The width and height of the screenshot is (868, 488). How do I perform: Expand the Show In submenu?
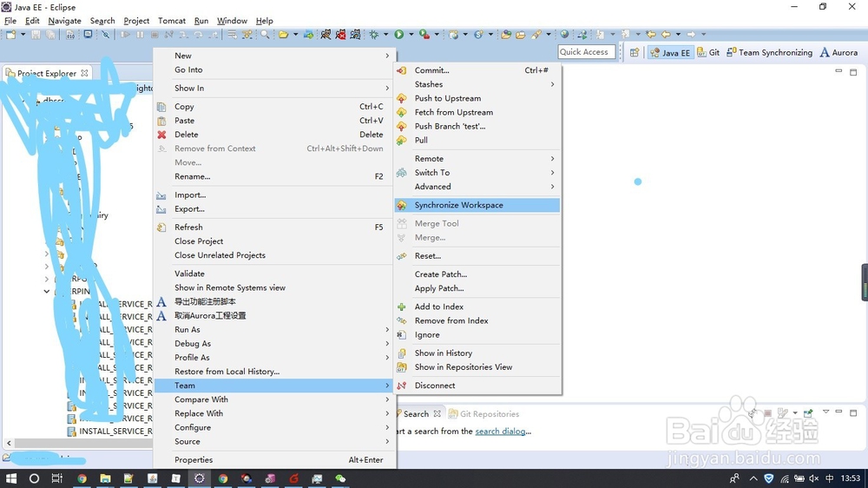(274, 88)
